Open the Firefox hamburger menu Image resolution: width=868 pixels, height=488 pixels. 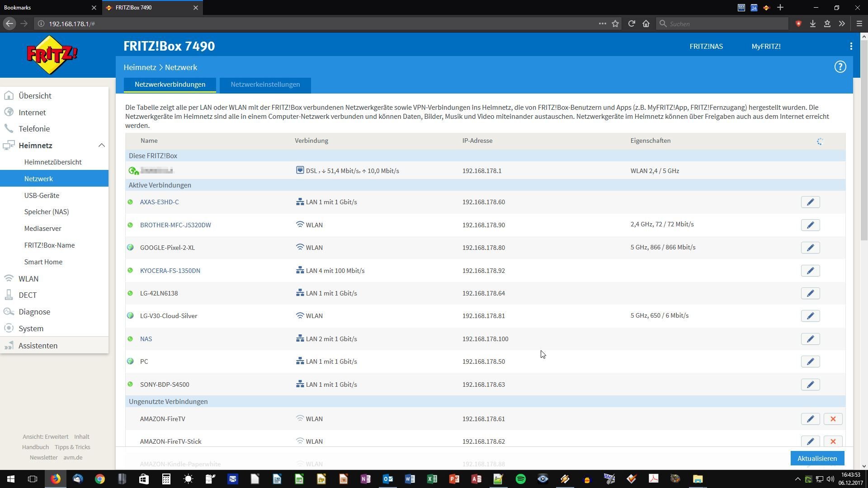[x=859, y=23]
